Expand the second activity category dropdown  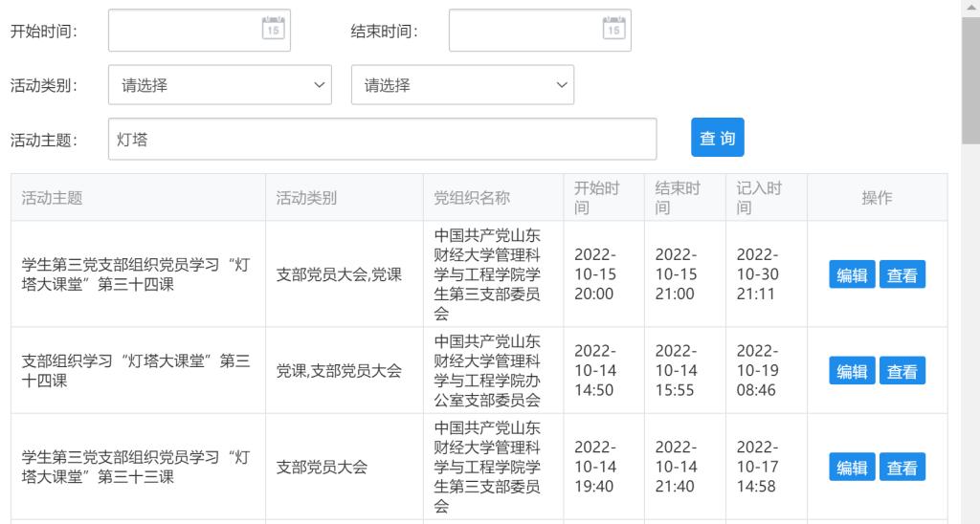pos(463,86)
